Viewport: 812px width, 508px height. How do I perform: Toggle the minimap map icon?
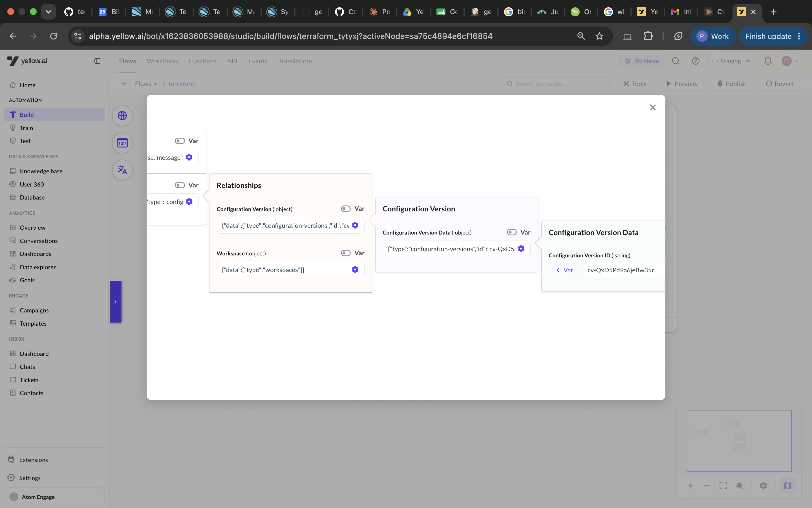tap(787, 485)
